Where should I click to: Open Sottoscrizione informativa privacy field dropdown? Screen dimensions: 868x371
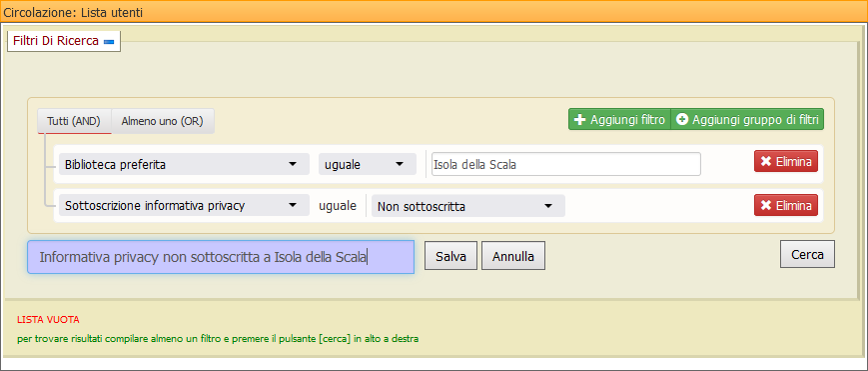[184, 206]
